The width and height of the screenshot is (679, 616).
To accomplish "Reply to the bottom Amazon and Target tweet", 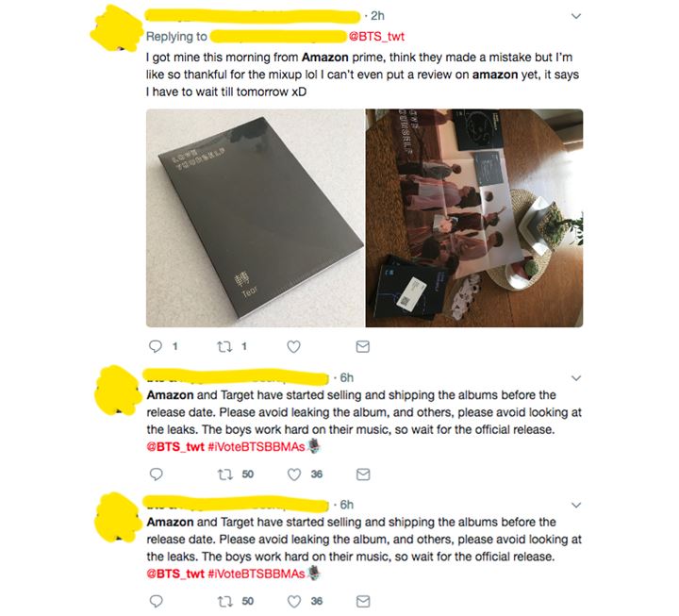I will click(x=156, y=601).
